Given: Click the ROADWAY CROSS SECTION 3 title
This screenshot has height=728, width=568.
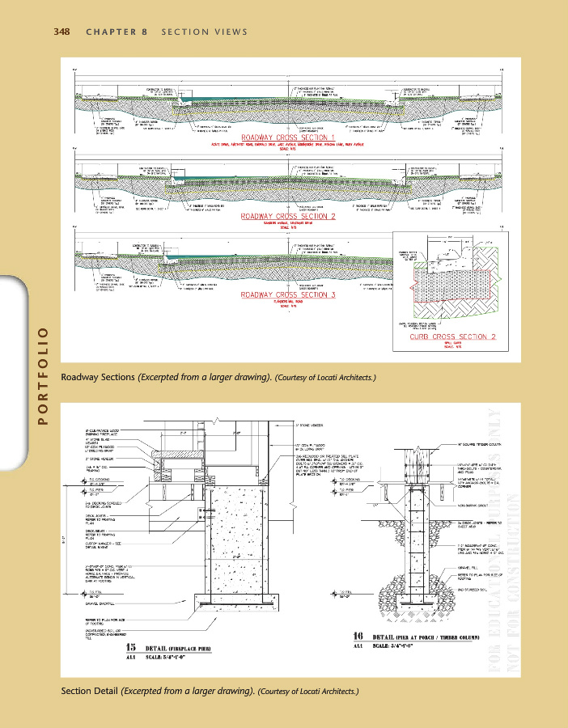Looking at the screenshot, I should [288, 295].
